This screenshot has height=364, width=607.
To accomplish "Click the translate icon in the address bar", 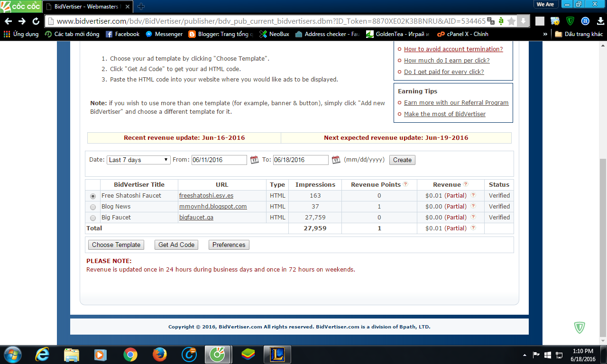I will (x=491, y=21).
